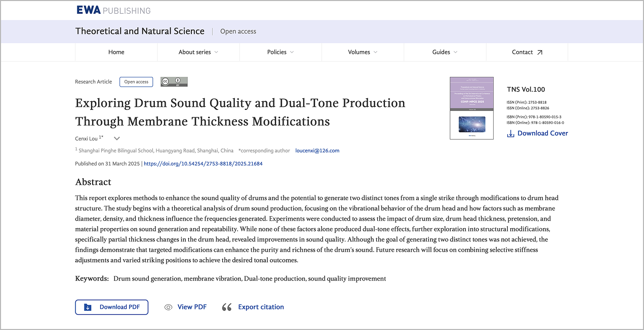Click the EWA Publishing logo

click(113, 10)
